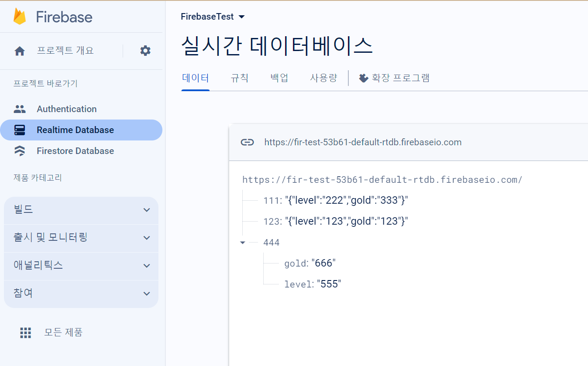Click the root URL tree node
Screen dimensions: 588x366
pos(382,180)
